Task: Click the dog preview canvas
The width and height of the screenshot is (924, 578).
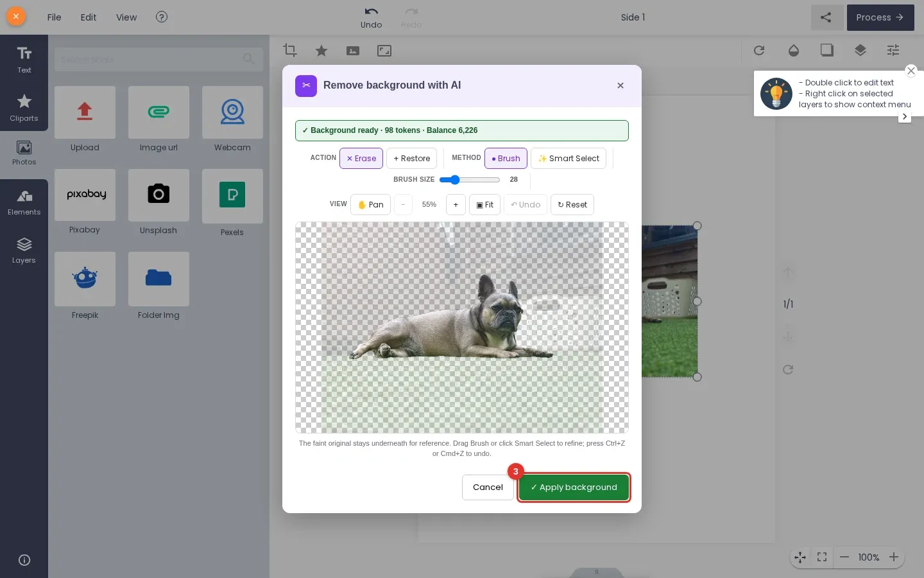Action: (x=462, y=328)
